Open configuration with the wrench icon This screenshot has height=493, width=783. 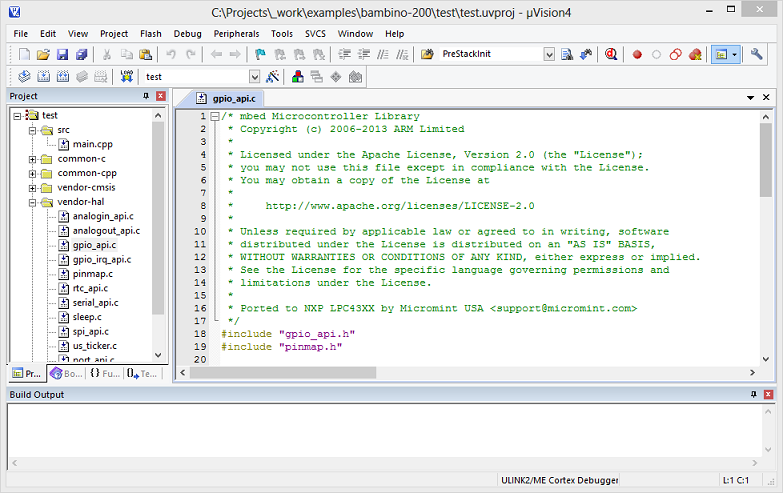click(x=757, y=54)
